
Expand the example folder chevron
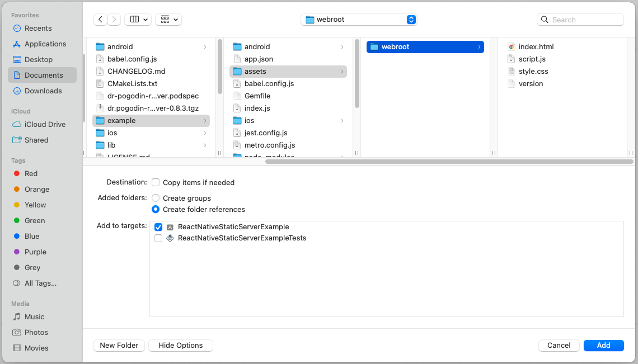pos(205,121)
